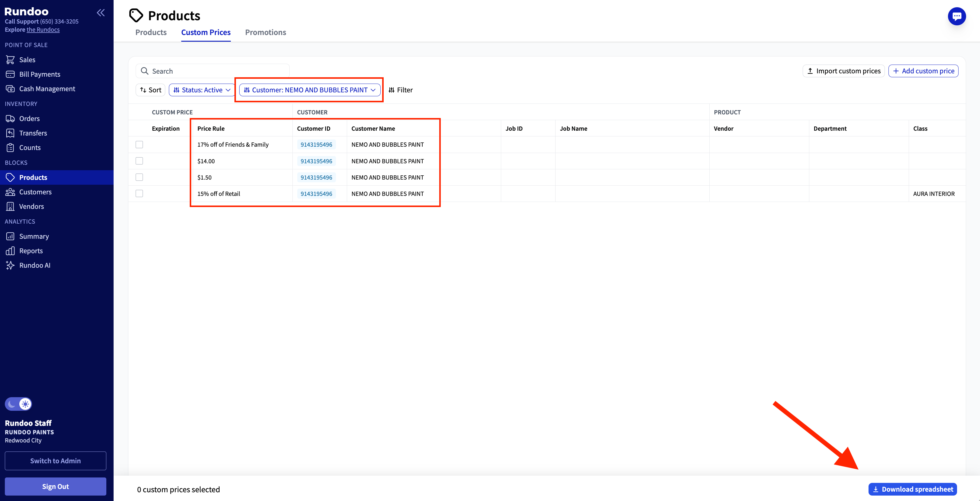This screenshot has width=980, height=501.
Task: Click the Counts clipboard icon
Action: point(10,148)
